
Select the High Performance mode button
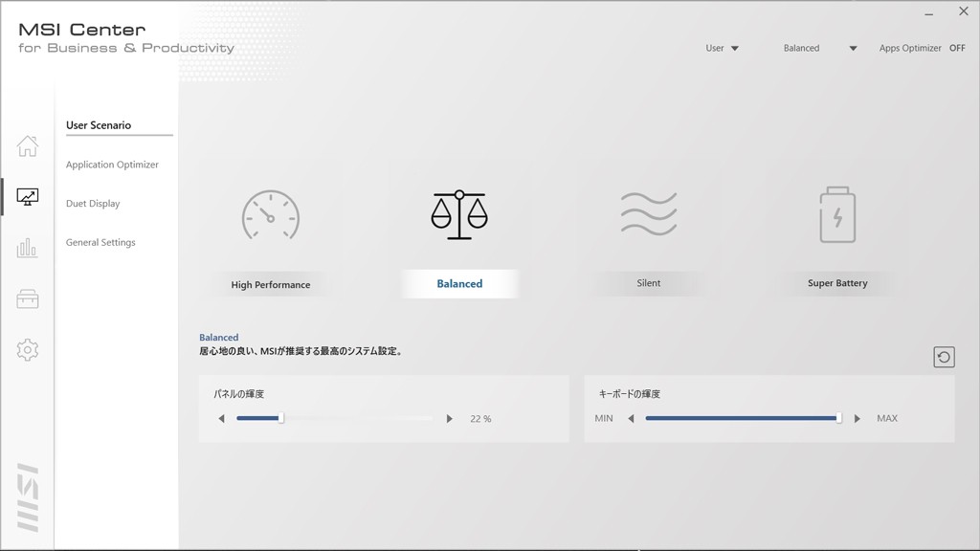click(x=271, y=285)
